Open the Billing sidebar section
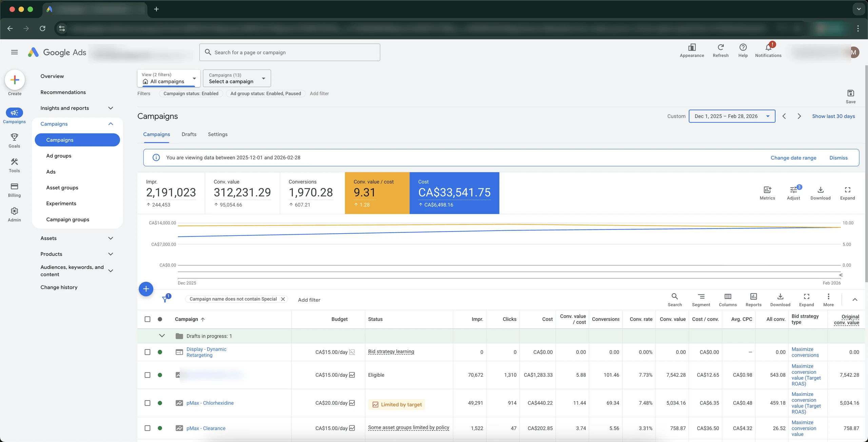The width and height of the screenshot is (868, 442). click(x=14, y=190)
